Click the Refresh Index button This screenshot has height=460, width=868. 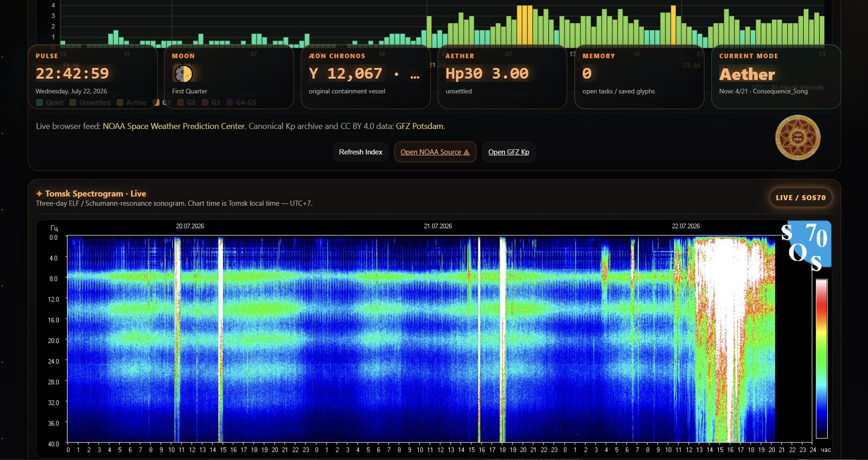(361, 152)
